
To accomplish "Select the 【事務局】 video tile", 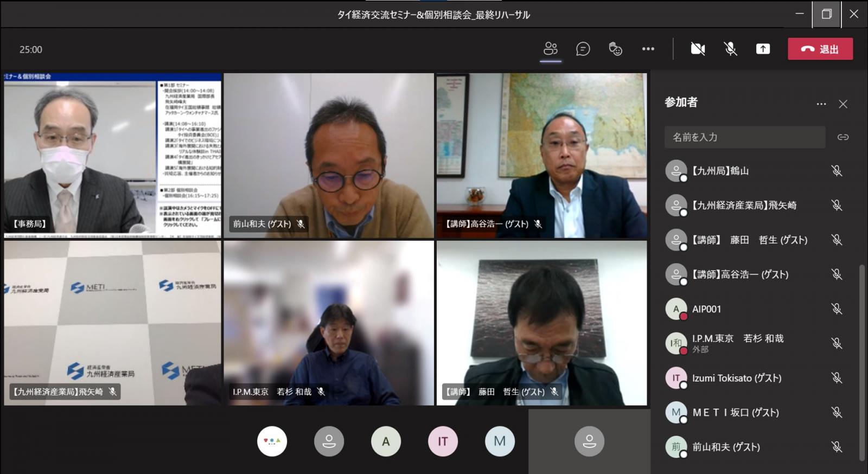I will pyautogui.click(x=112, y=156).
